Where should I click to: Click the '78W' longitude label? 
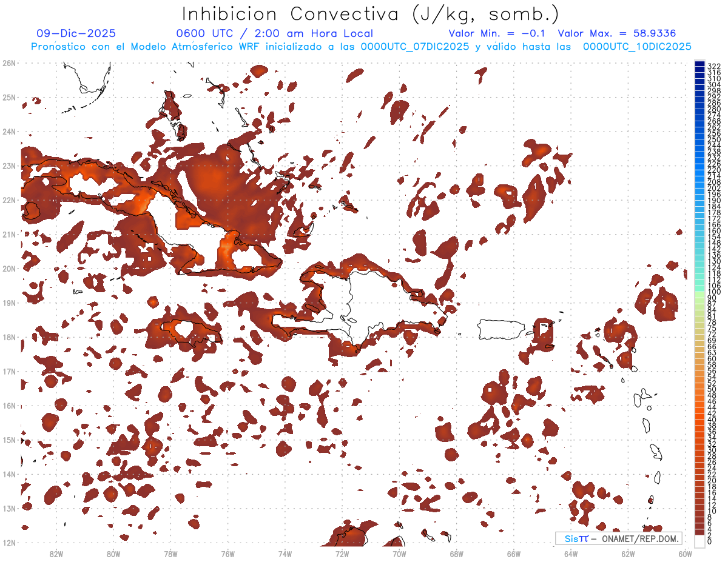click(170, 554)
